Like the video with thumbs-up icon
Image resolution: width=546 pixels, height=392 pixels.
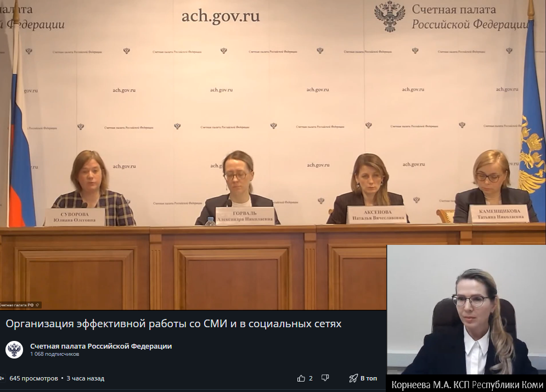301,378
